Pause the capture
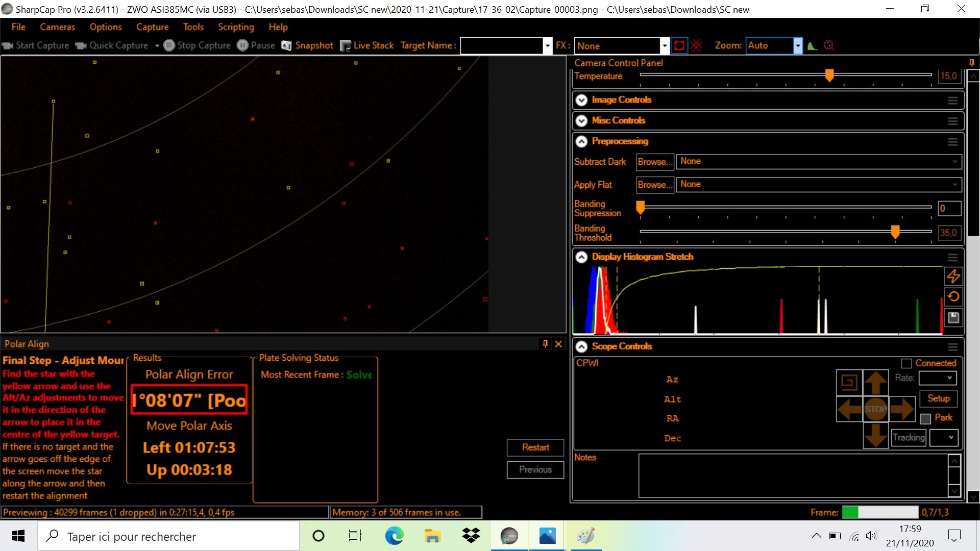The width and height of the screenshot is (980, 551). click(x=256, y=45)
